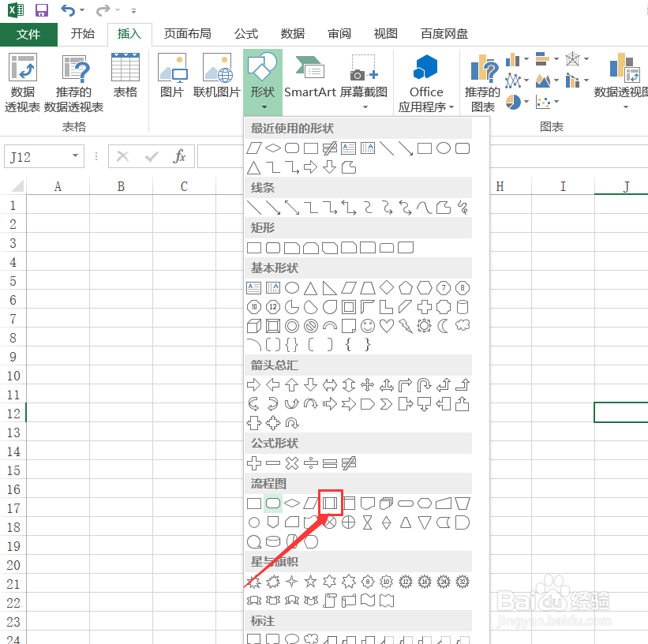Open the Name Box dropdown arrow
Viewport: 648px width, 644px height.
75,155
